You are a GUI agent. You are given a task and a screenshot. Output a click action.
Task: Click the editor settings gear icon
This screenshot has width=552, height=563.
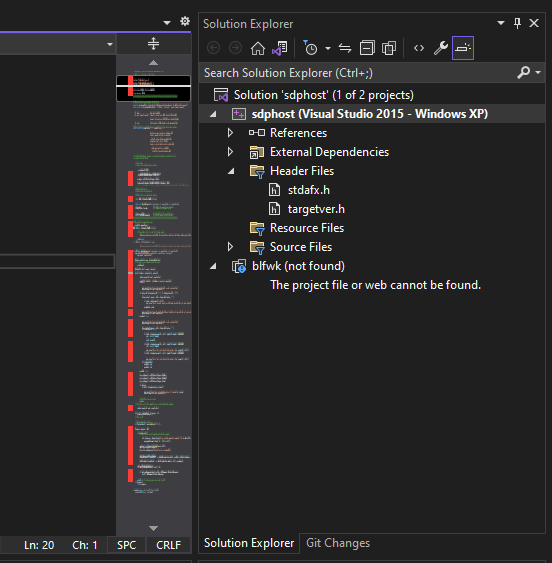(185, 21)
